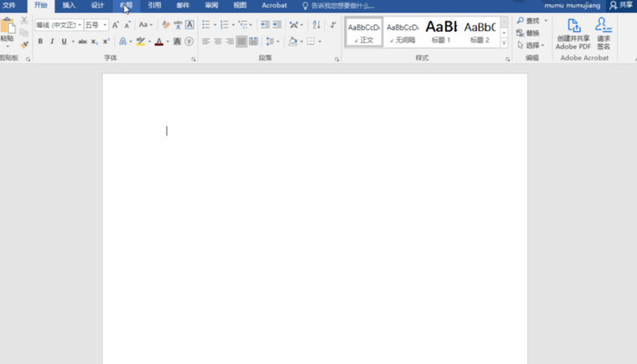The height and width of the screenshot is (364, 637).
Task: Click the Clear Formatting icon
Action: click(x=165, y=25)
